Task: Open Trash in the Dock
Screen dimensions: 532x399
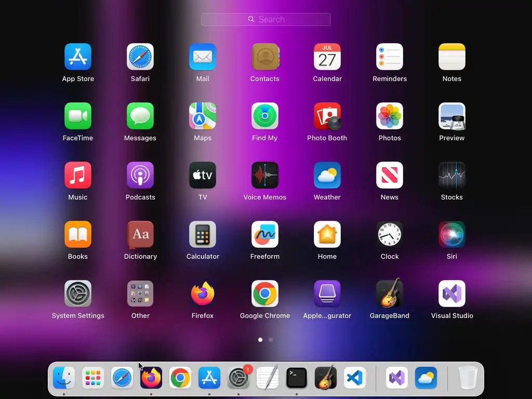Action: coord(468,378)
